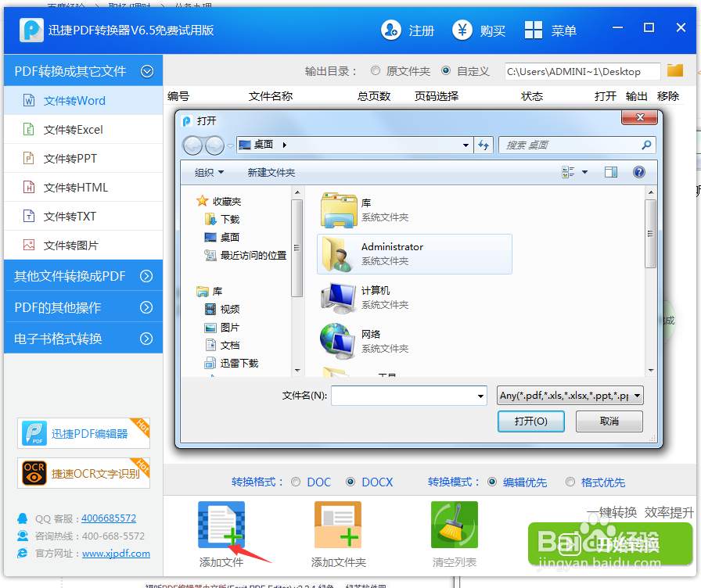Select 文件转HTML in sidebar

pyautogui.click(x=83, y=188)
